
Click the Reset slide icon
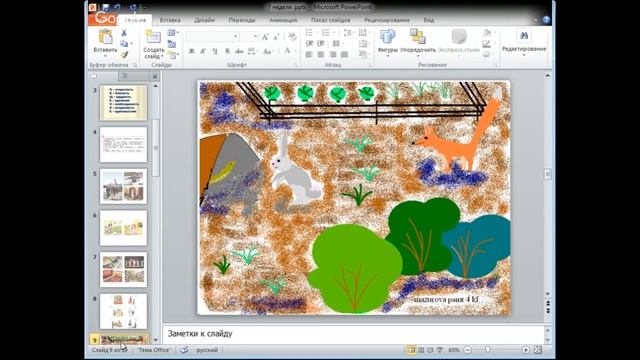[172, 44]
